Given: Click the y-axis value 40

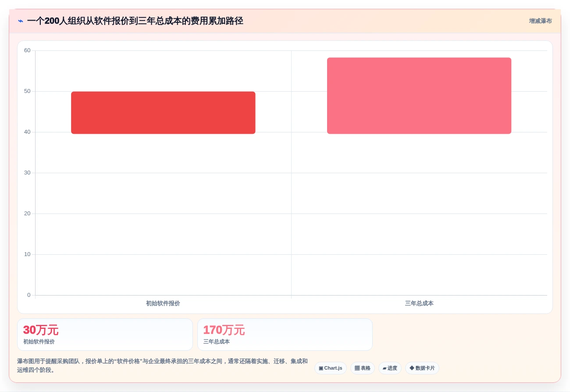Looking at the screenshot, I should (x=27, y=132).
